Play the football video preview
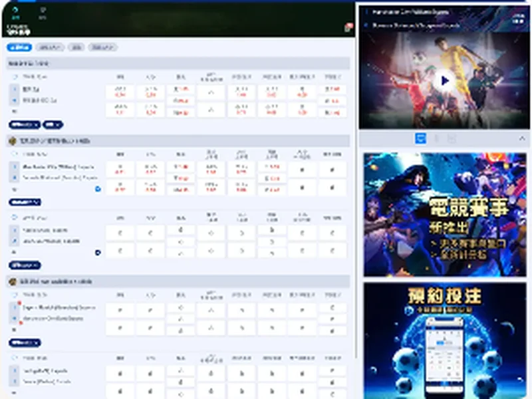 click(444, 80)
